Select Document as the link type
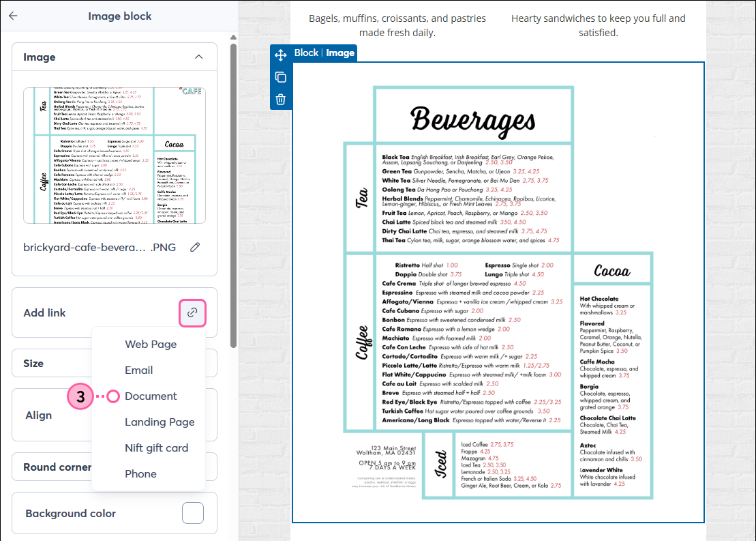The width and height of the screenshot is (756, 541). point(150,396)
